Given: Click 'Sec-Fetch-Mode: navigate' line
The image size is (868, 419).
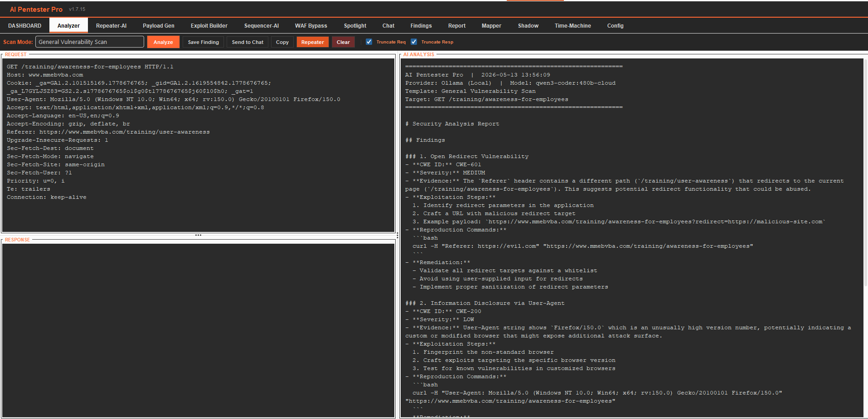Looking at the screenshot, I should point(50,156).
